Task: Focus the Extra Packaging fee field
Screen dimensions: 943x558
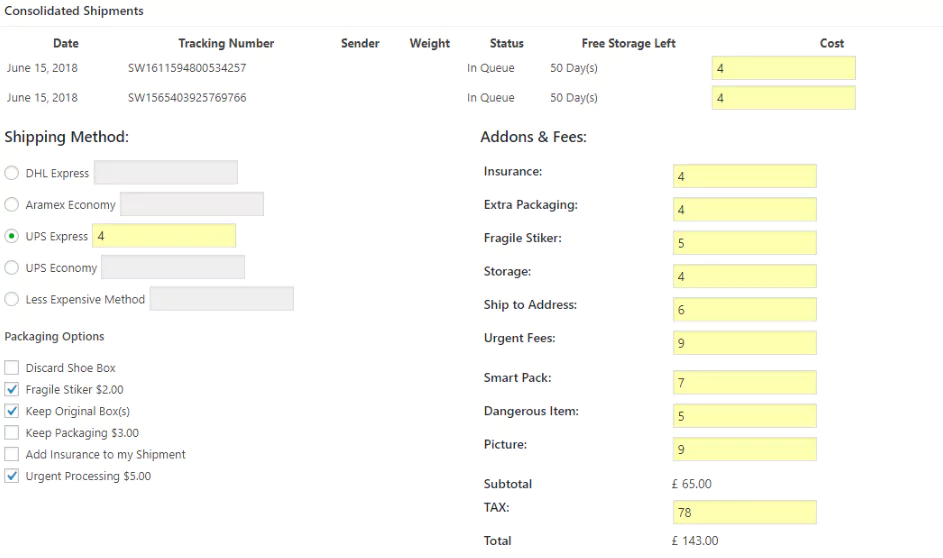Action: click(x=744, y=210)
